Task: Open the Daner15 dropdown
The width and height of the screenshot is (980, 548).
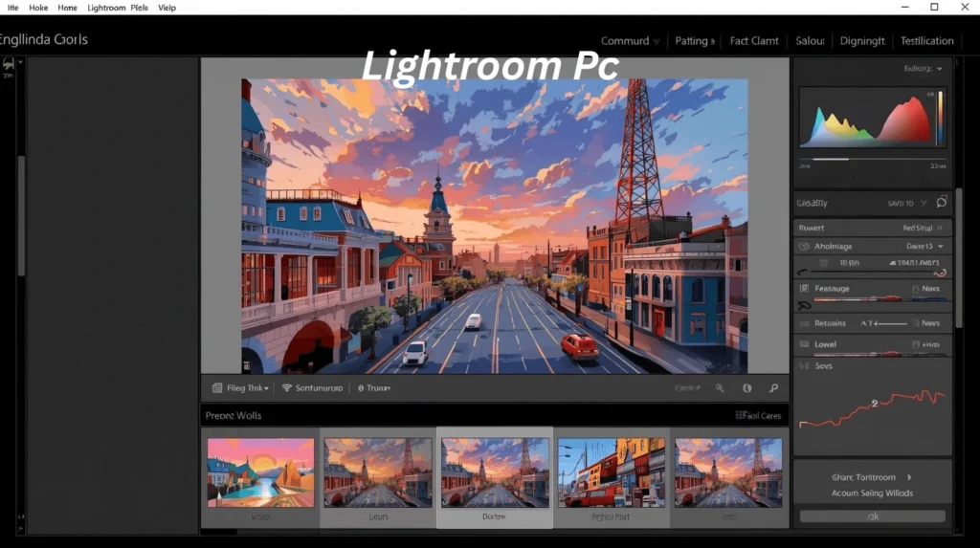Action: pyautogui.click(x=924, y=246)
